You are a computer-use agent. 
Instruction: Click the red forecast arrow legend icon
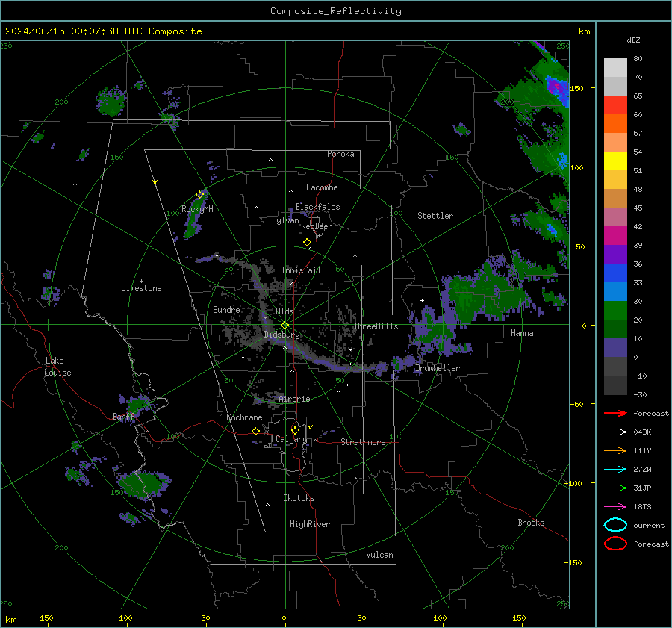tap(615, 413)
